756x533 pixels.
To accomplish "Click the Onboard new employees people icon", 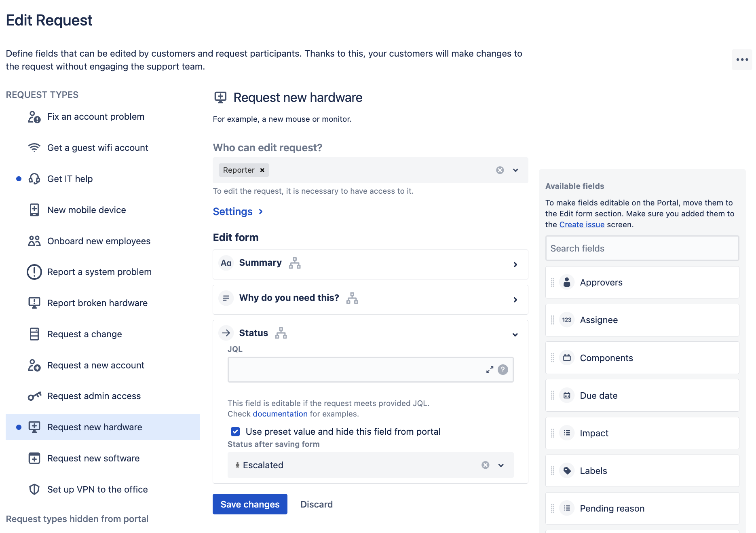I will point(34,241).
